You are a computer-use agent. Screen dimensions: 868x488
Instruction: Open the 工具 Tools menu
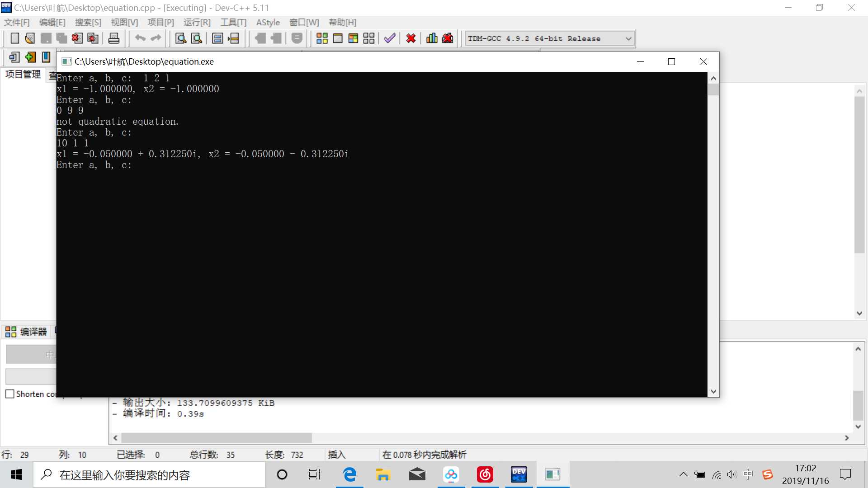coord(232,22)
